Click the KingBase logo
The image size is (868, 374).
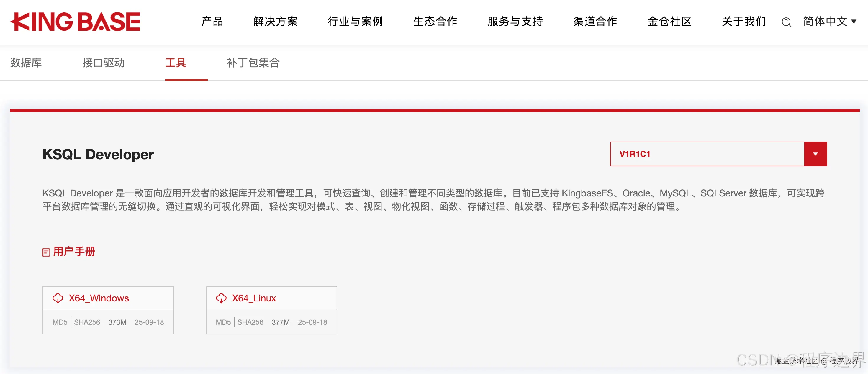click(x=75, y=22)
